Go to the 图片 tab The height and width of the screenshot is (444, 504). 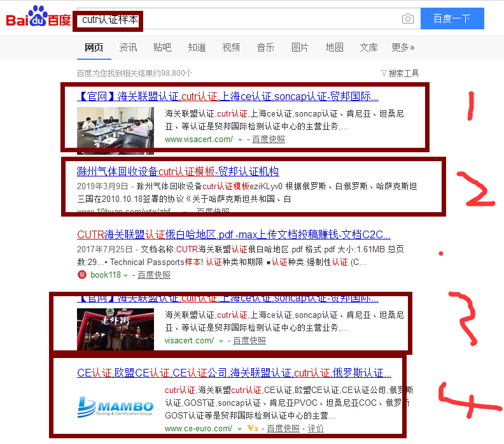point(300,48)
